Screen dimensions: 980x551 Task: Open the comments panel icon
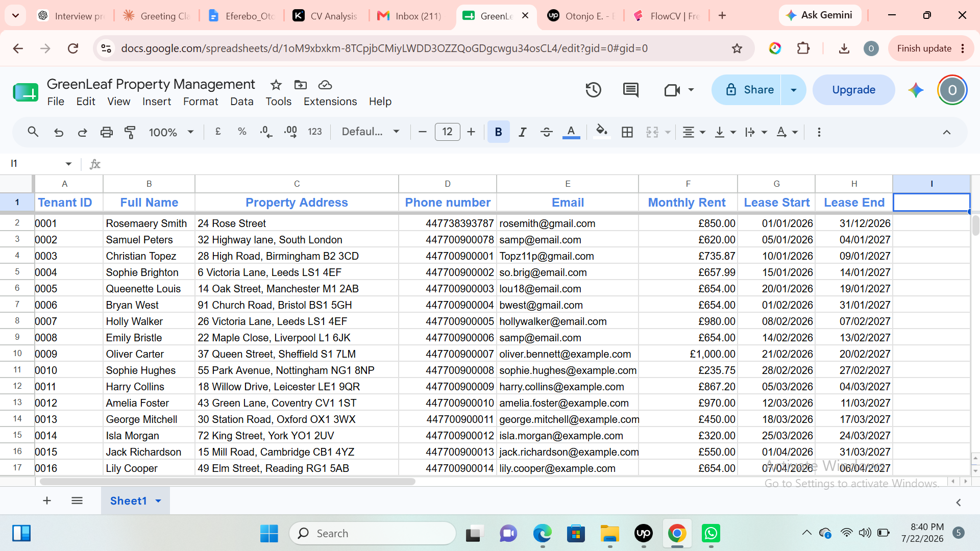[x=631, y=90]
